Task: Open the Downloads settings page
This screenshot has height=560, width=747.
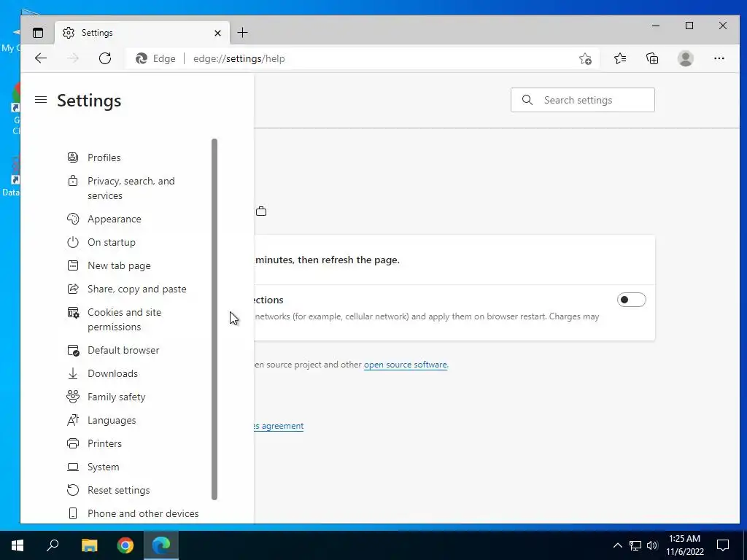Action: (x=112, y=373)
